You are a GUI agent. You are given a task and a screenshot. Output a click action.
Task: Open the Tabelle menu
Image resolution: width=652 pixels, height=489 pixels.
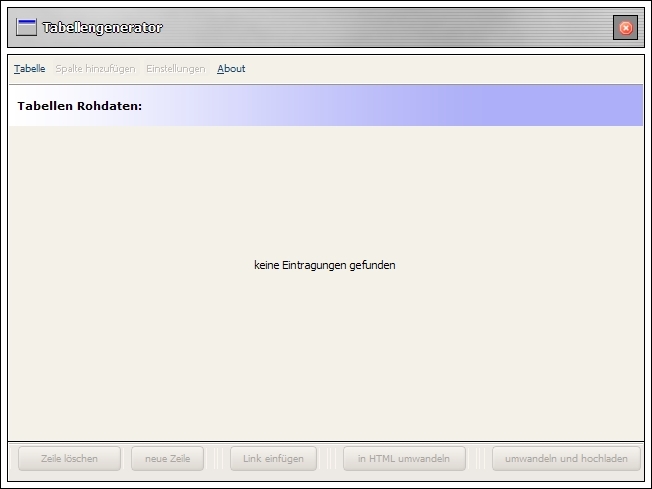point(30,69)
